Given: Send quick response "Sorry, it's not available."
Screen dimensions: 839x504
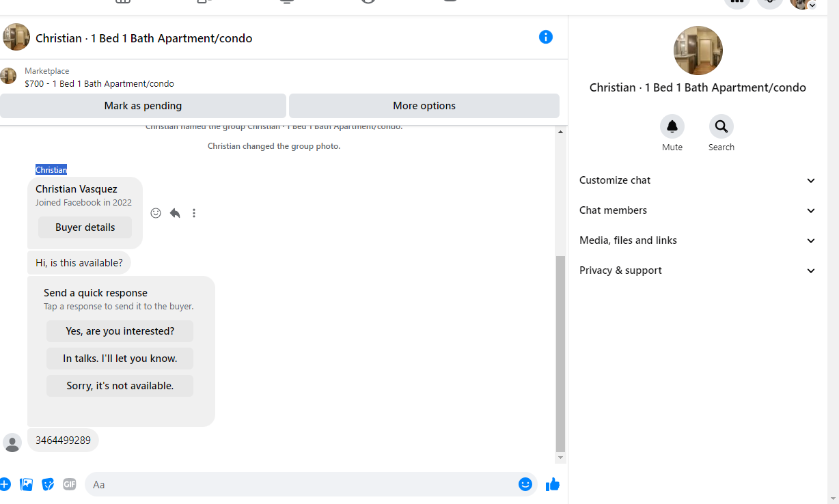Looking at the screenshot, I should 120,386.
